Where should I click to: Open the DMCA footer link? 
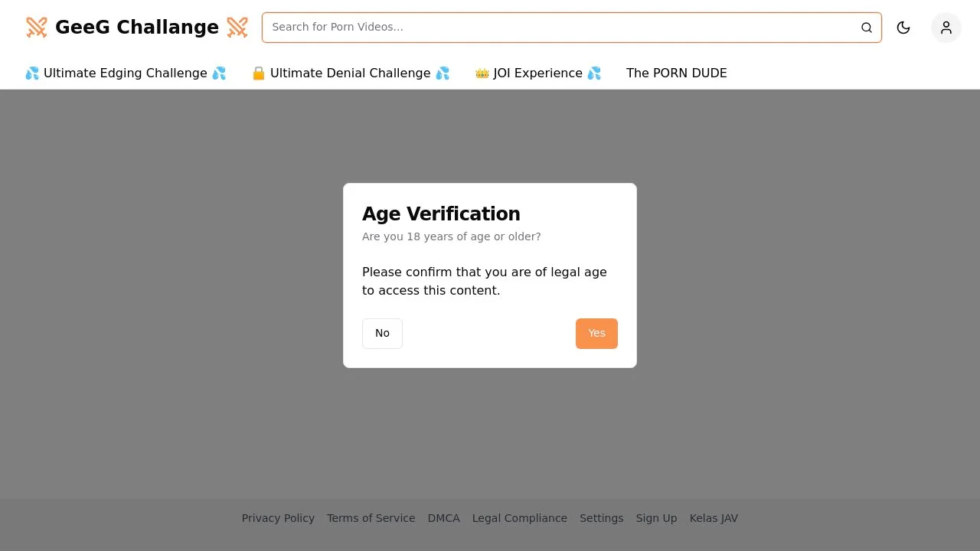tap(443, 518)
